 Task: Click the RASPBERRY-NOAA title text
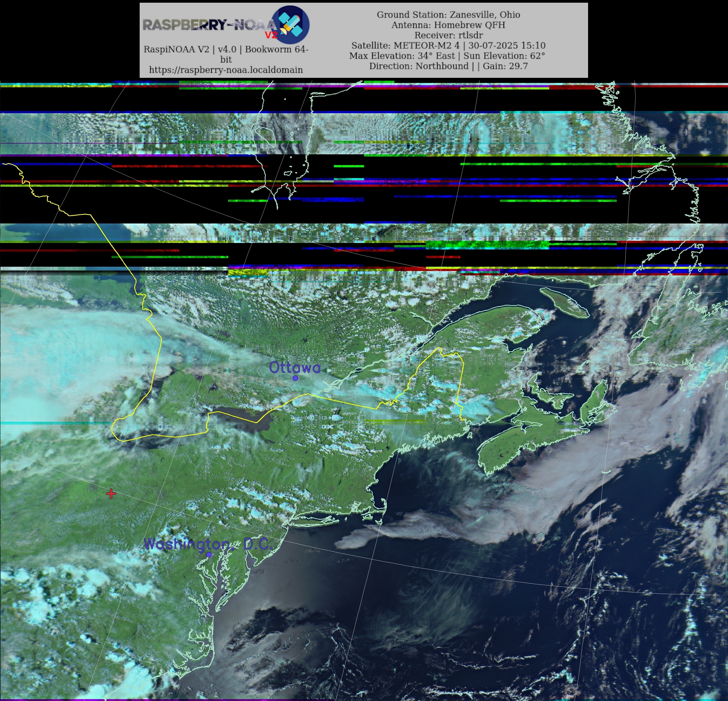click(208, 25)
